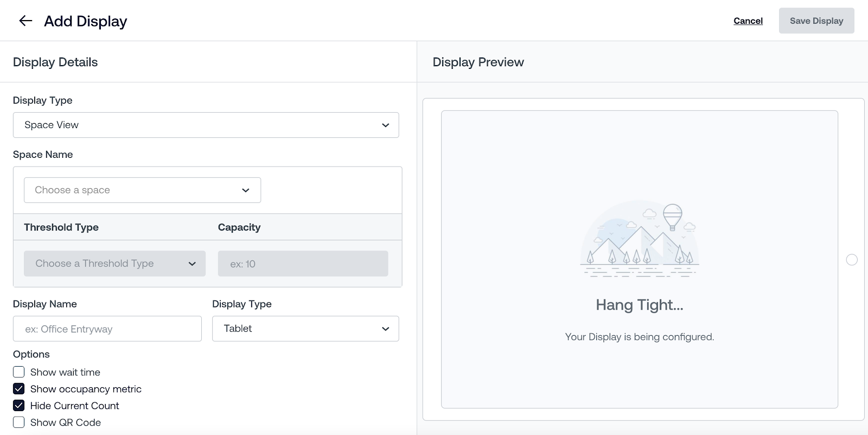The image size is (868, 435).
Task: Enable the Show wait time checkbox
Action: point(19,372)
